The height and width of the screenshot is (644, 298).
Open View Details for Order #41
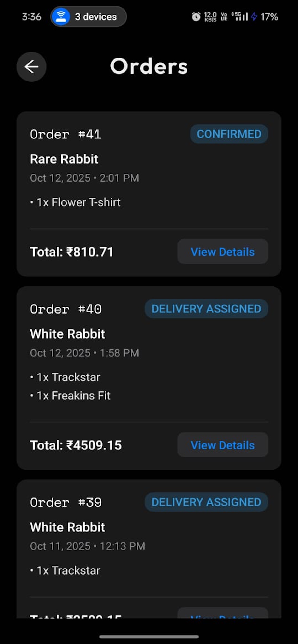(x=223, y=252)
